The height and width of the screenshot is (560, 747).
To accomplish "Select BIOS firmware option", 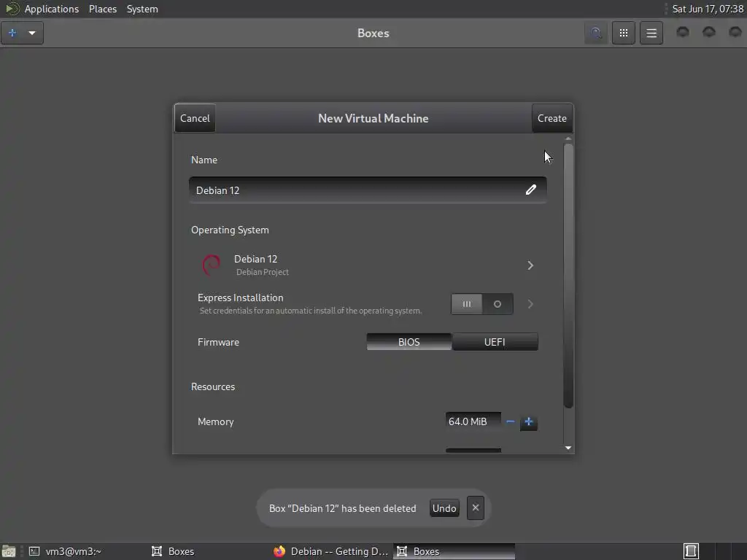I will click(409, 342).
